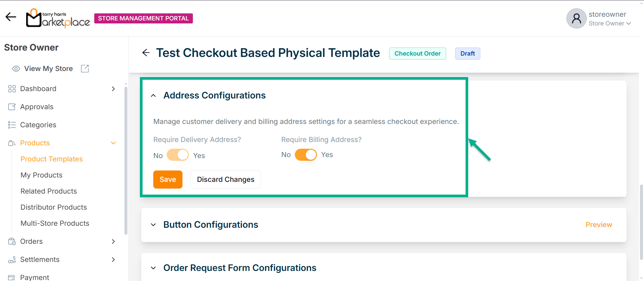
Task: Click the Orders icon in the sidebar
Action: tap(12, 241)
